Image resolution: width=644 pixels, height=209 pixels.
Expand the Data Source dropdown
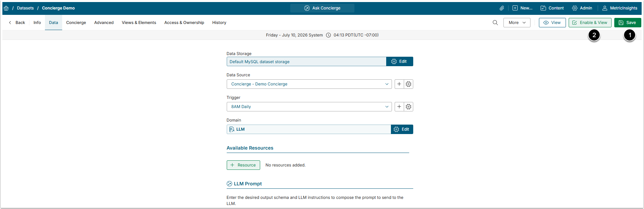click(309, 84)
